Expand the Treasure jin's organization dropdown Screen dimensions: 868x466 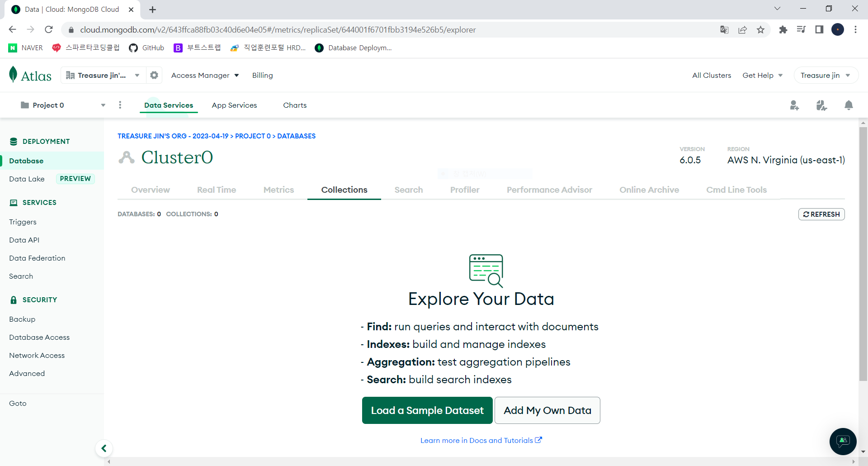click(103, 75)
